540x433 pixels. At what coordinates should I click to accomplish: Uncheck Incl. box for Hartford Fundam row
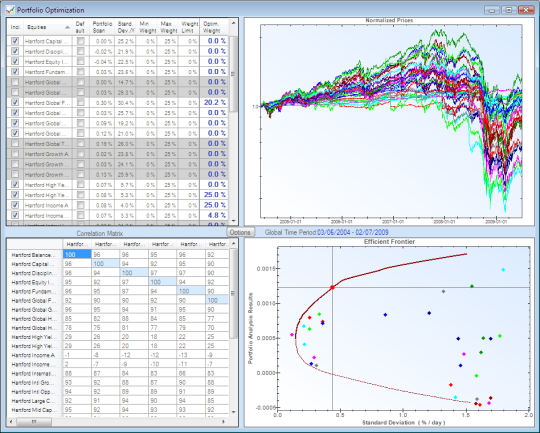point(15,72)
